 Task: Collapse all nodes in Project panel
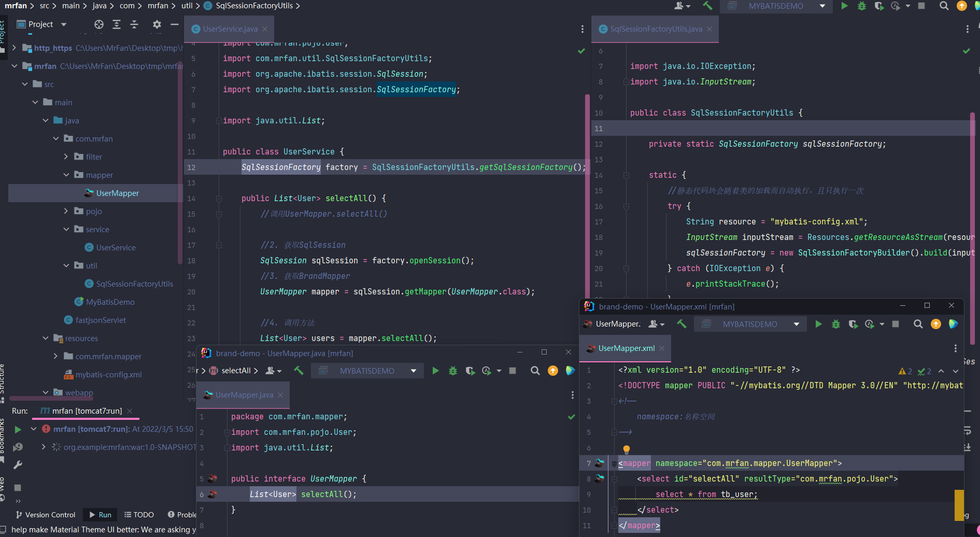click(134, 24)
